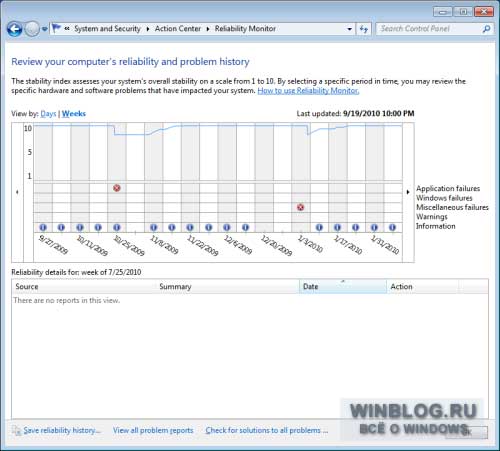Expand the arrow after System and Security breadcrumb

click(148, 29)
